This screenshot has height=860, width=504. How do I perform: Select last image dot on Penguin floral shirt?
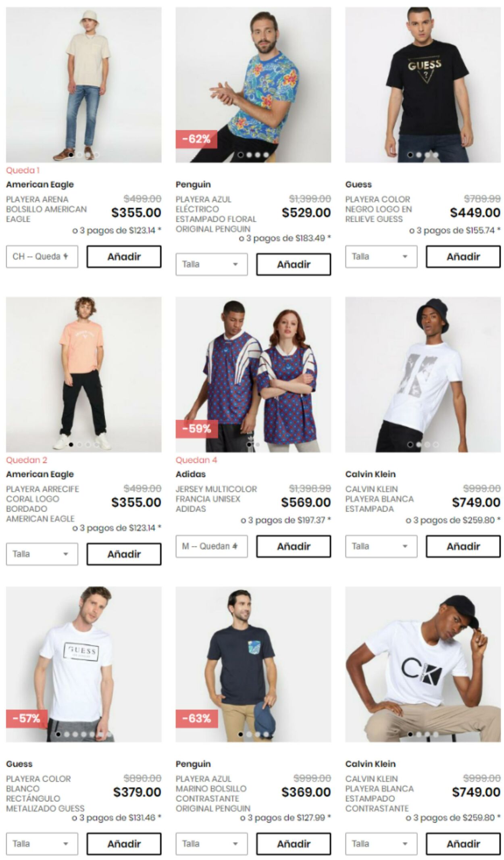tap(266, 155)
